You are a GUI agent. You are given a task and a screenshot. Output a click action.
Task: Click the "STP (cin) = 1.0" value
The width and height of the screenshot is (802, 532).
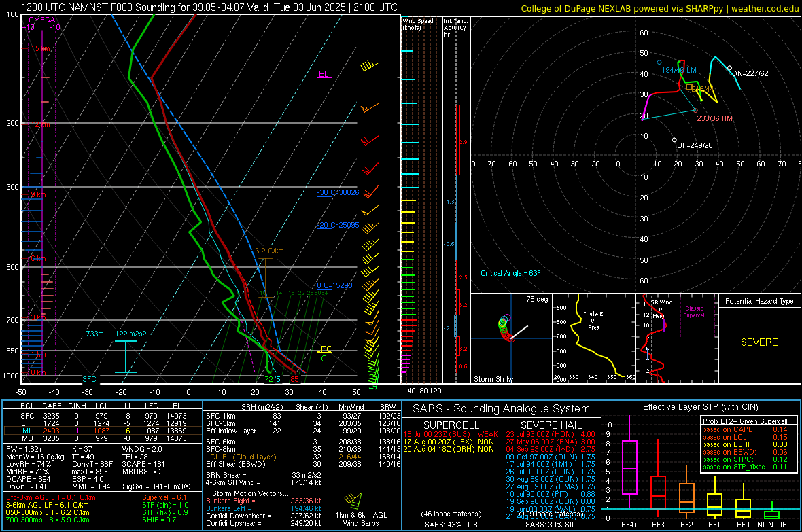(x=165, y=505)
